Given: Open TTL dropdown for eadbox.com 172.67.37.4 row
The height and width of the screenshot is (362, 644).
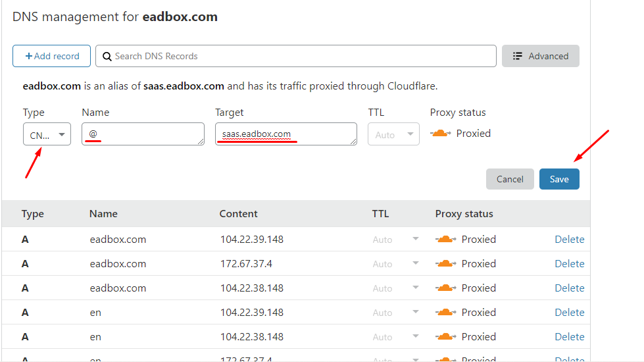Looking at the screenshot, I should click(395, 263).
